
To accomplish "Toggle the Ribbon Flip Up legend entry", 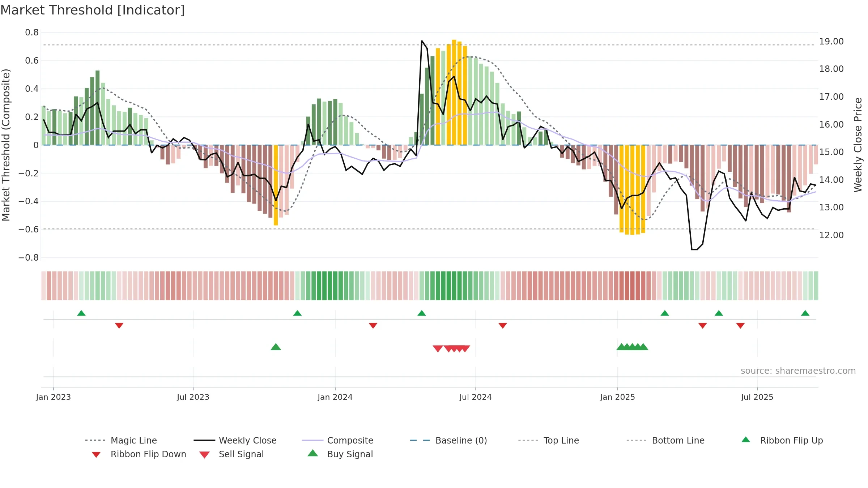I will [x=782, y=440].
